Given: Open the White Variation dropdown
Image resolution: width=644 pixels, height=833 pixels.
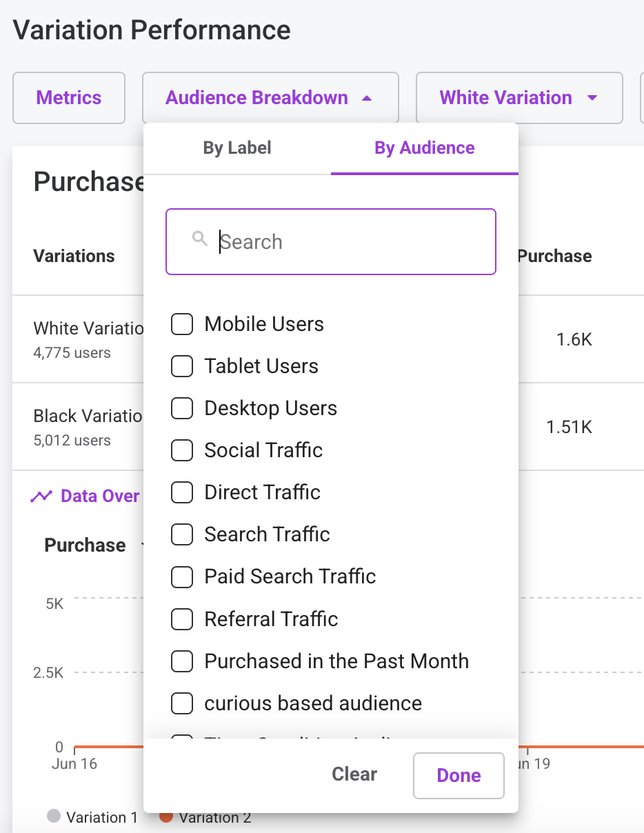Looking at the screenshot, I should [x=519, y=98].
